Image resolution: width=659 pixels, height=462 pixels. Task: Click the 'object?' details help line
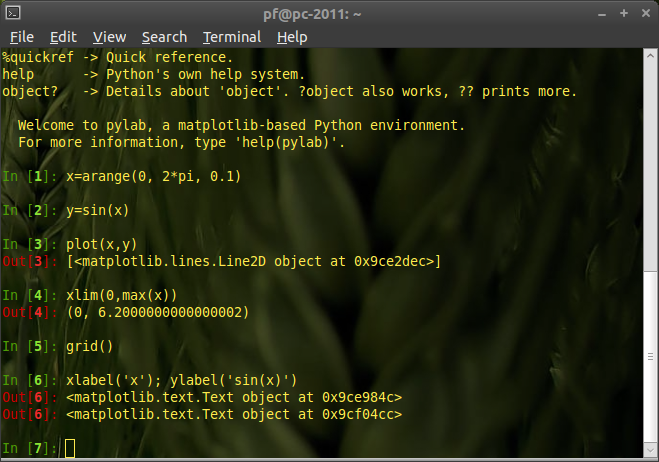[290, 91]
